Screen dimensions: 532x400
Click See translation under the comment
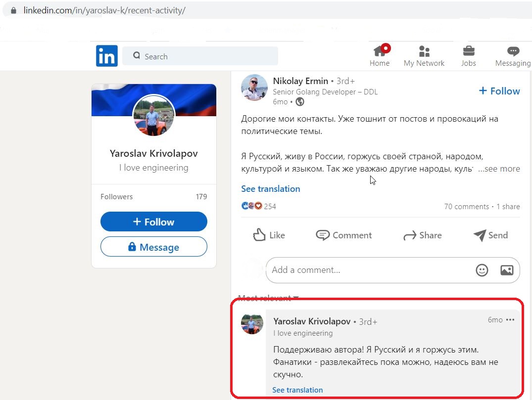tap(297, 390)
